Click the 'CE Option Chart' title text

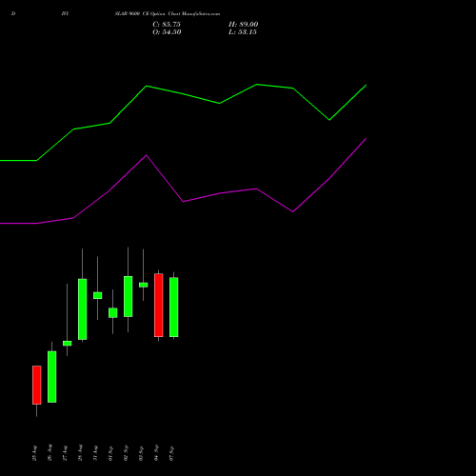(x=162, y=14)
